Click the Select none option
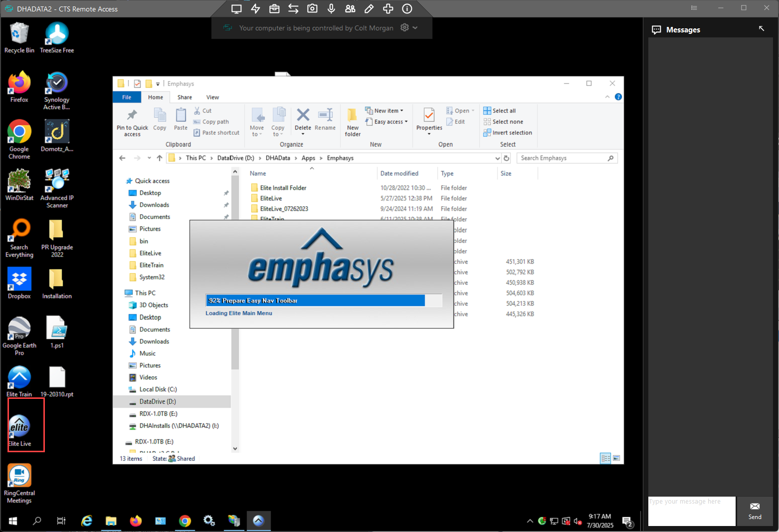This screenshot has width=779, height=532. (x=503, y=122)
